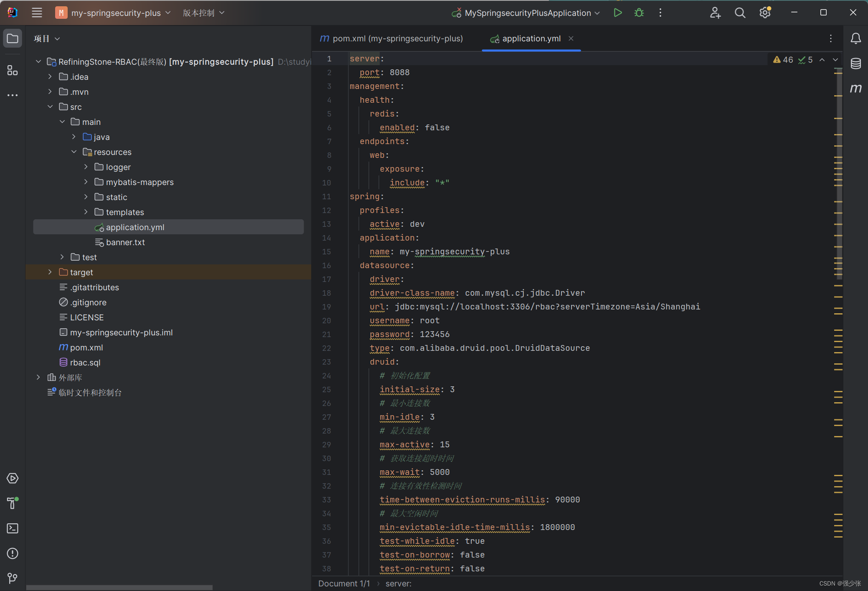Select application.yml in the project tree

(x=168, y=227)
